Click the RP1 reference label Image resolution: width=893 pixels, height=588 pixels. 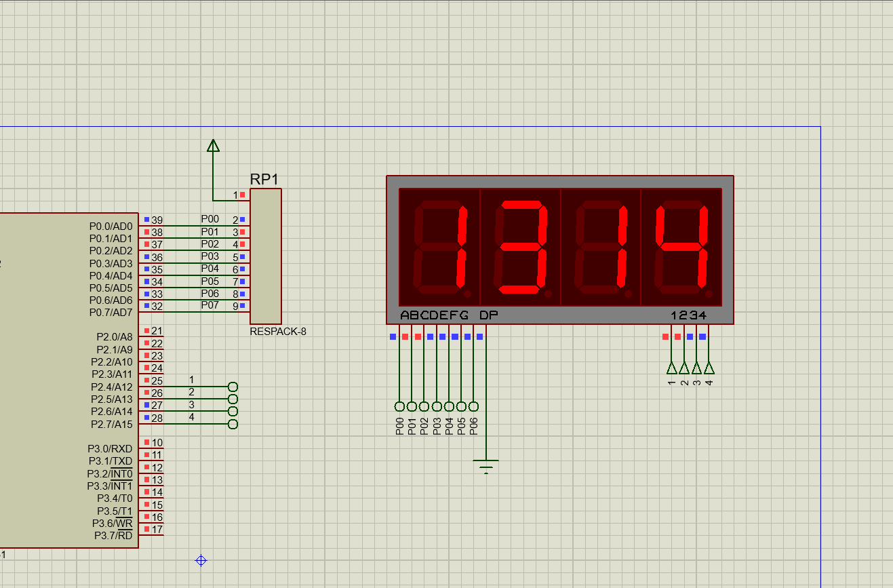click(264, 179)
